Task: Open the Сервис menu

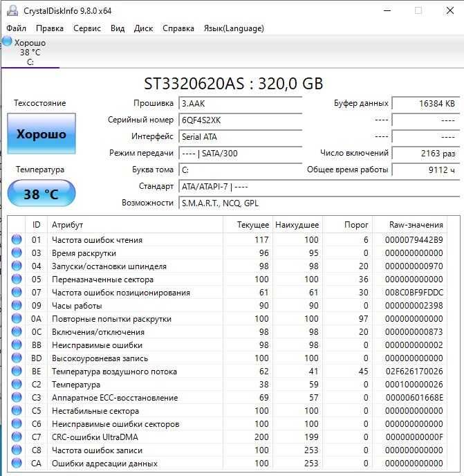Action: pos(87,28)
